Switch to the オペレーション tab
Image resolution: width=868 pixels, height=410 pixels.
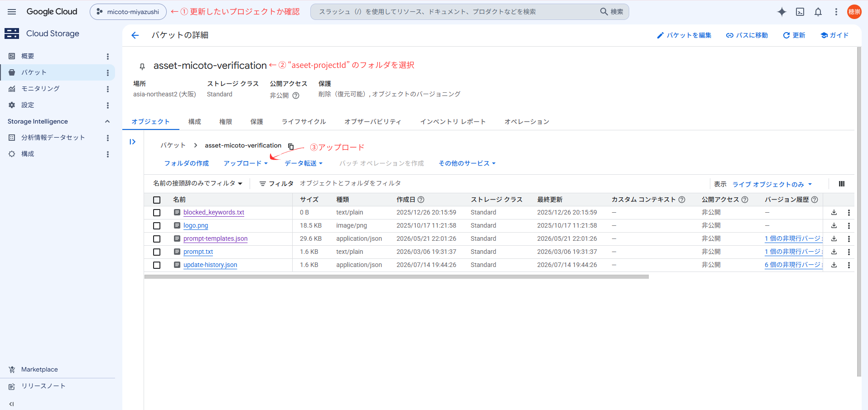click(527, 122)
